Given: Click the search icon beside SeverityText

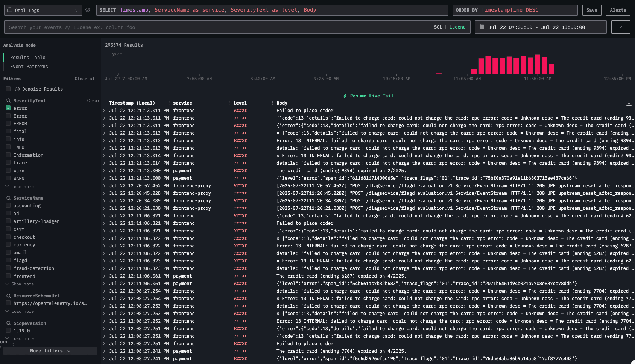Looking at the screenshot, I should pyautogui.click(x=9, y=101).
